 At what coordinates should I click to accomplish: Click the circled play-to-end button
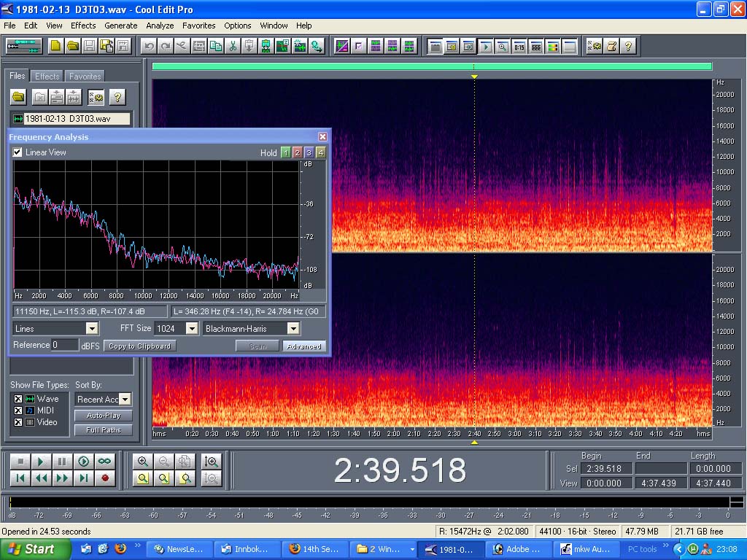click(83, 462)
